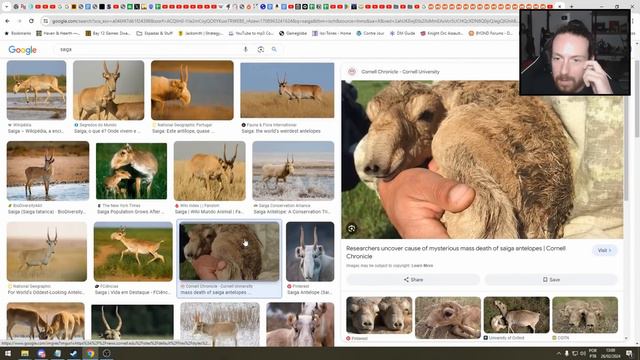Viewport: 640px width, 360px height.
Task: Open the tab search dropdown
Action: [7, 7]
